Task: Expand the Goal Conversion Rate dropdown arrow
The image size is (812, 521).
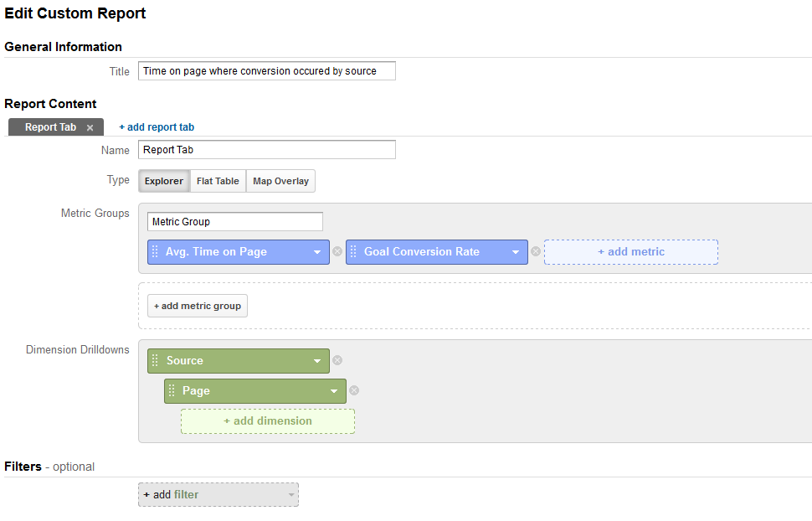Action: tap(516, 252)
